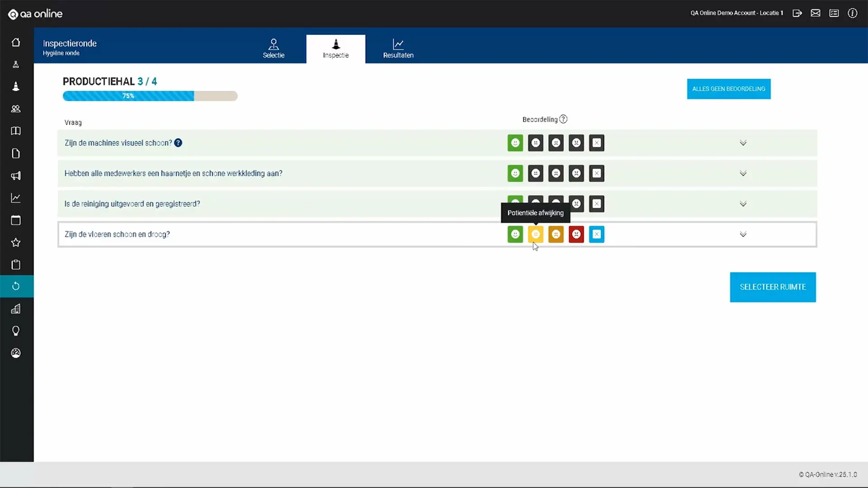Switch to the Inspectie tab

336,49
